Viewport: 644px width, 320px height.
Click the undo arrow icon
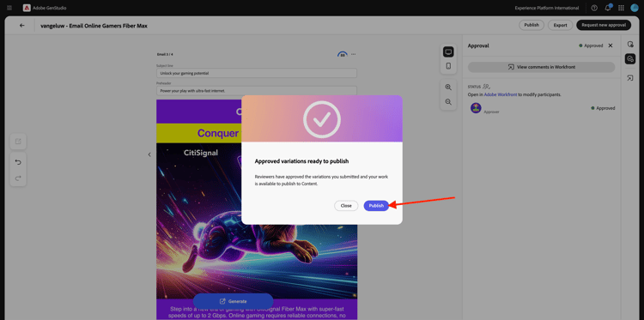tap(18, 162)
